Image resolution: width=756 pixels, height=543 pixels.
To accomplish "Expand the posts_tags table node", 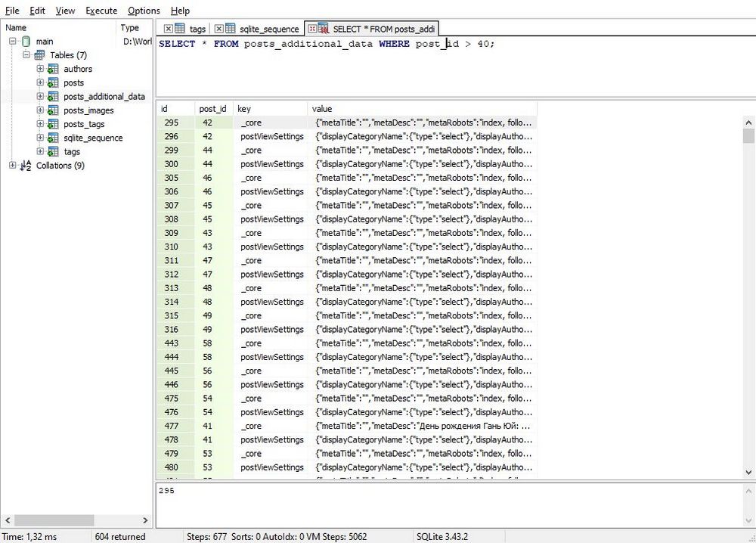I will click(41, 124).
